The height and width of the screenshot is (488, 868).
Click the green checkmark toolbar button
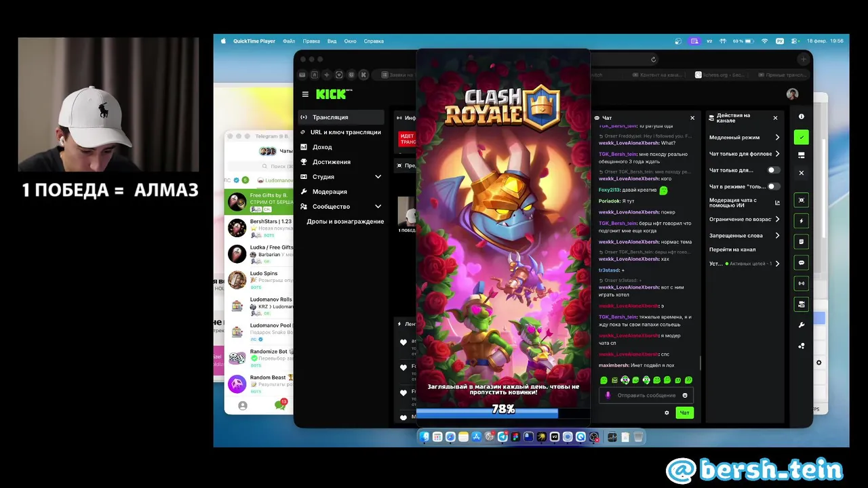[x=801, y=138]
